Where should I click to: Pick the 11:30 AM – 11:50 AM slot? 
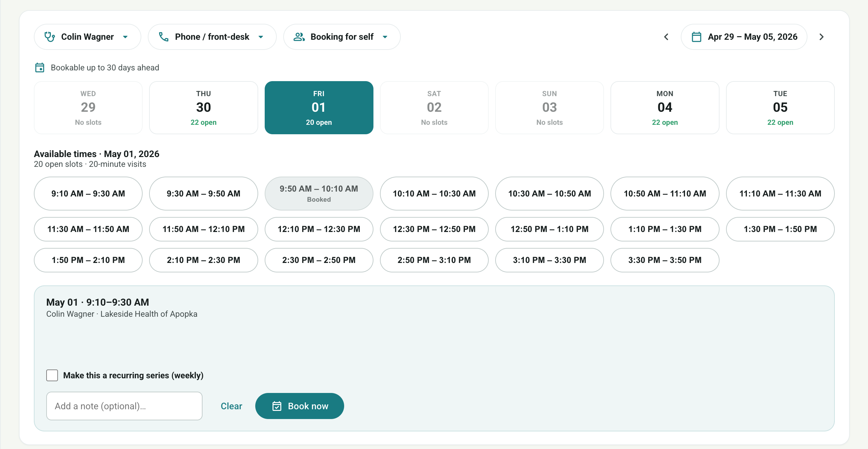(88, 229)
